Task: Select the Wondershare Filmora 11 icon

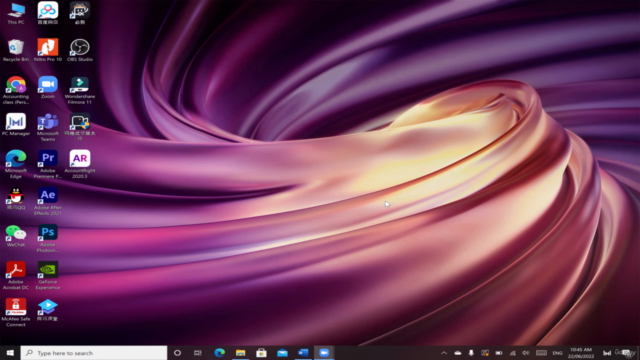Action: pyautogui.click(x=80, y=90)
